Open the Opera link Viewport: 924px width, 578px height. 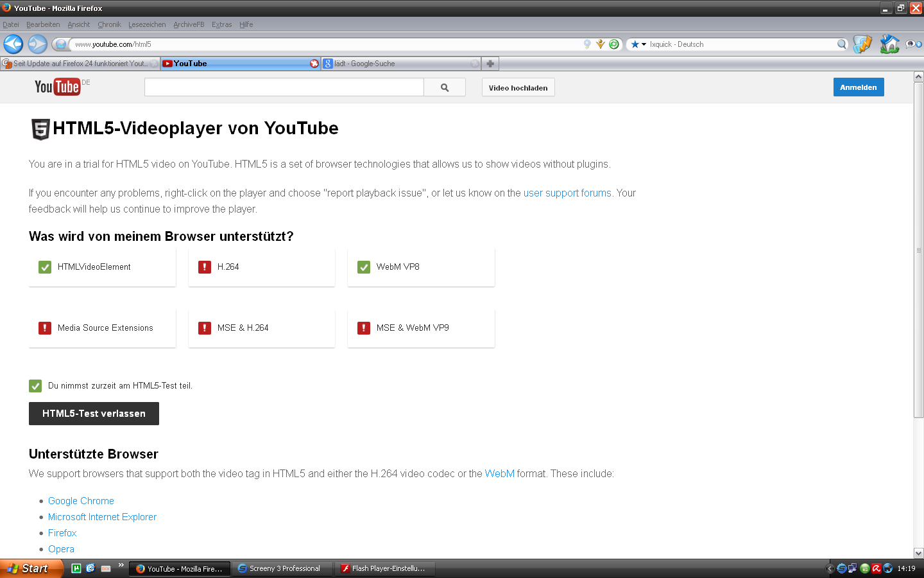pos(61,549)
